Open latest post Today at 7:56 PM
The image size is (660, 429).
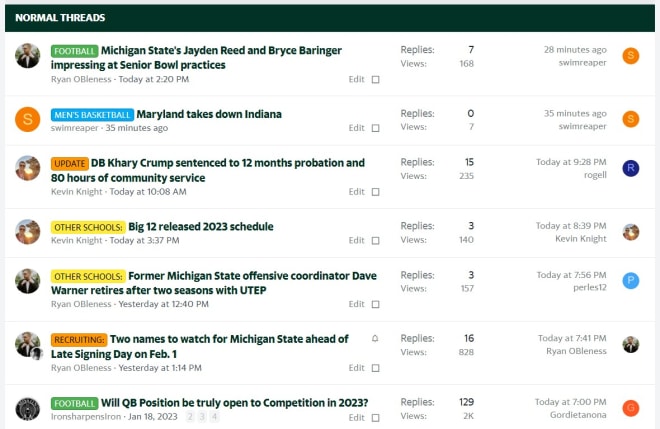tap(572, 275)
